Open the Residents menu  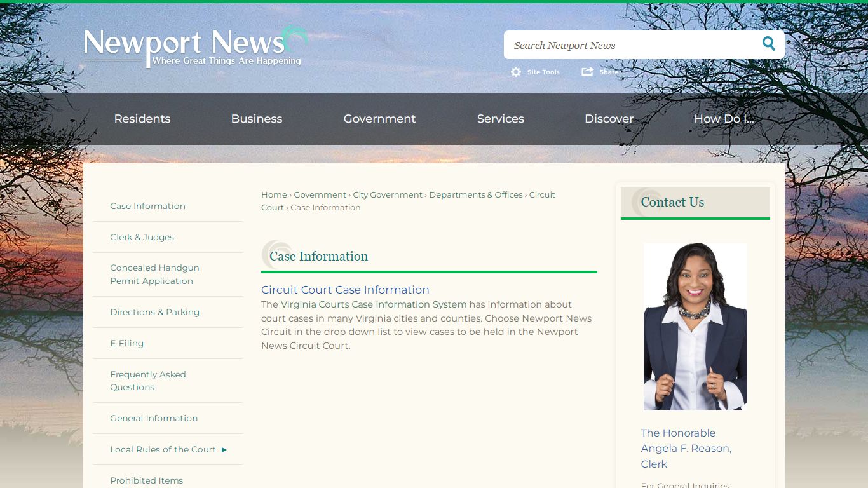142,119
